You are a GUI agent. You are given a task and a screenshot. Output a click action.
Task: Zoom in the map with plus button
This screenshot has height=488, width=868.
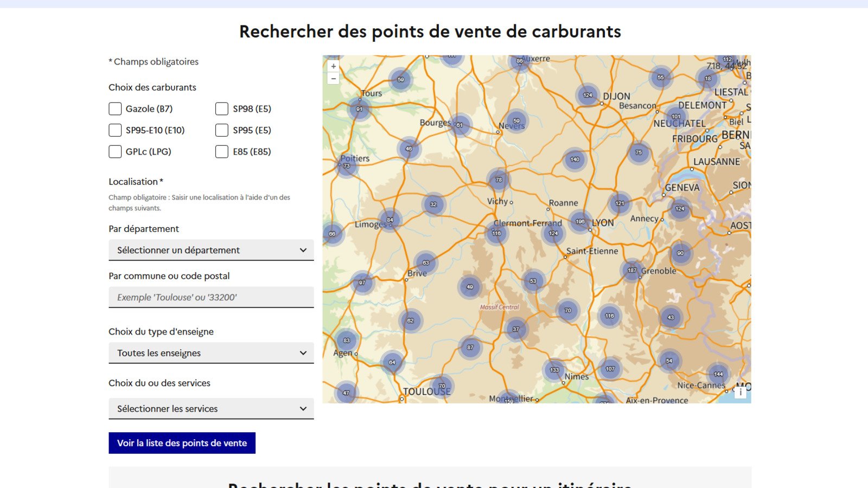(333, 66)
